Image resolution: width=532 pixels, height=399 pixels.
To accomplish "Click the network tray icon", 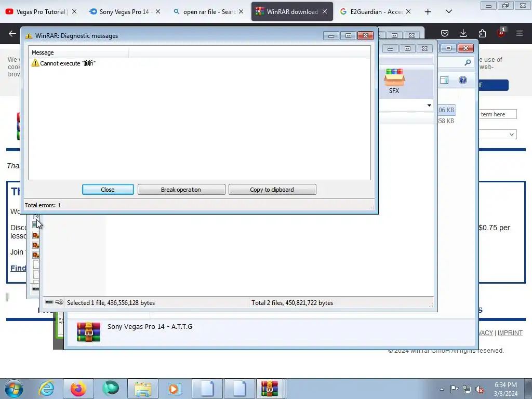I will point(467,389).
